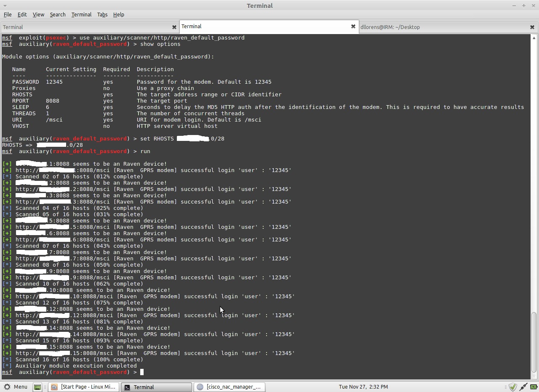Click the 'THREADS' option name
Viewport: 539px width, 392px height.
click(x=24, y=114)
